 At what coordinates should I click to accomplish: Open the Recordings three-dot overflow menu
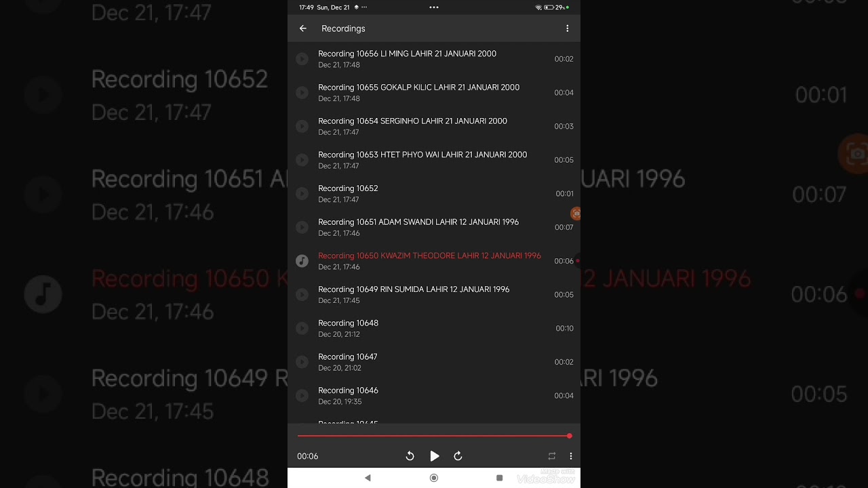568,28
